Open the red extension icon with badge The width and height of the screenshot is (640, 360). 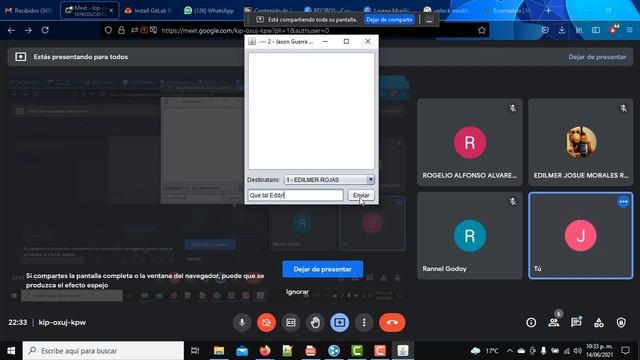613,29
